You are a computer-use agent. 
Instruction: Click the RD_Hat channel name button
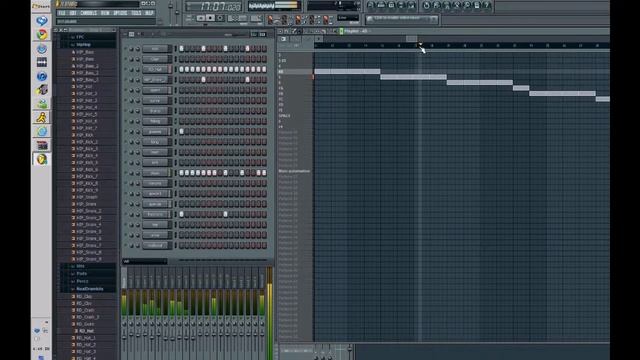point(156,69)
